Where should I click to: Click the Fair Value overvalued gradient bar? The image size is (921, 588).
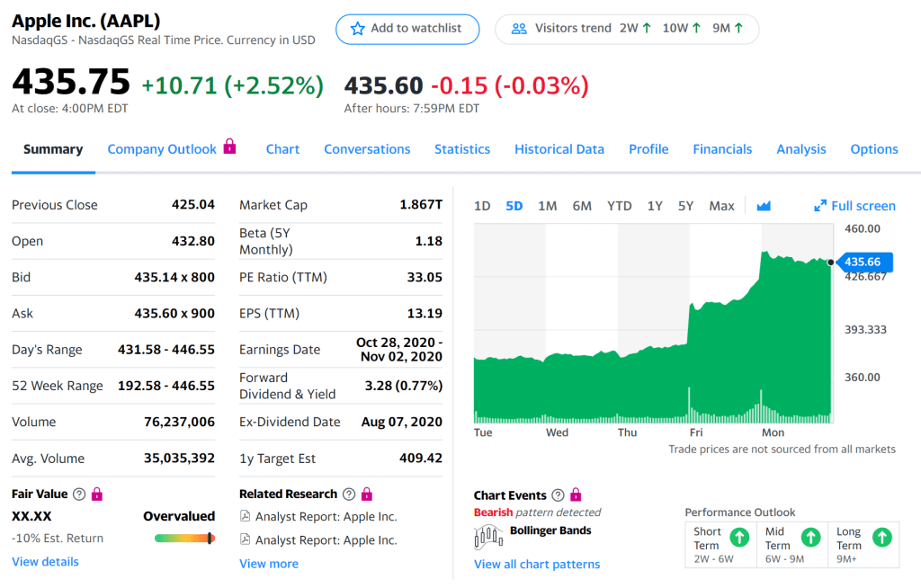tap(184, 539)
